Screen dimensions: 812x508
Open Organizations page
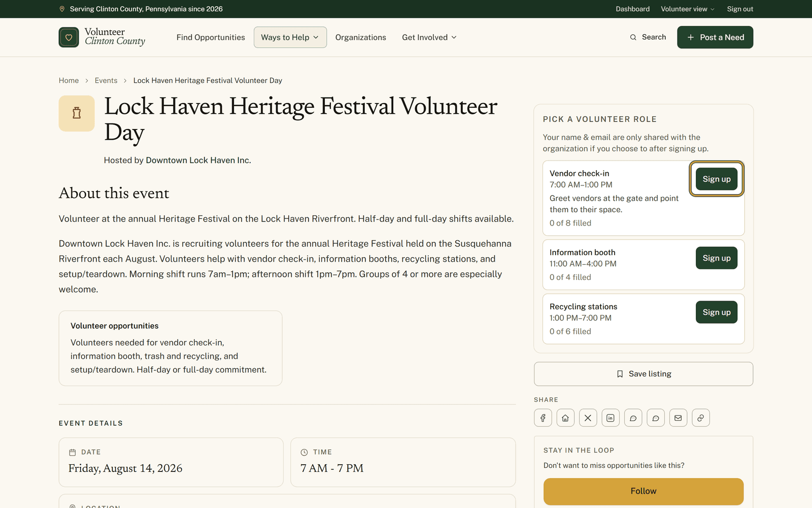[361, 37]
